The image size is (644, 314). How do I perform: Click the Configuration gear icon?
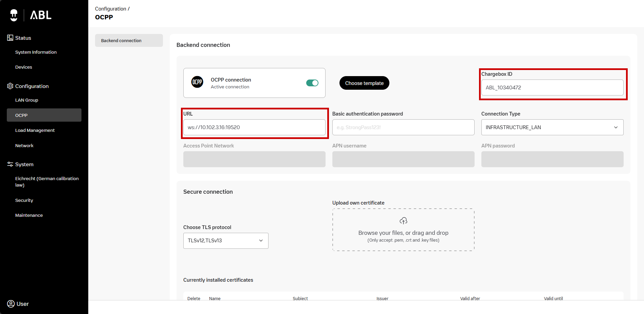click(10, 86)
